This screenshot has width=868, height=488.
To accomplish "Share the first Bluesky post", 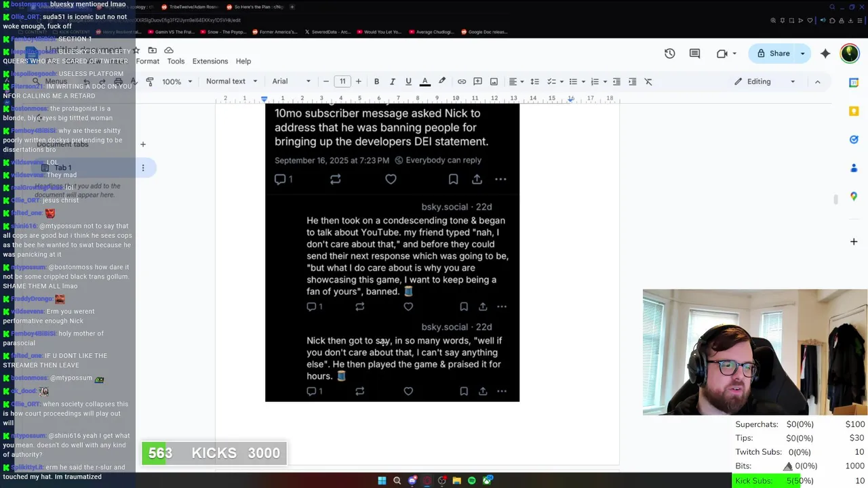I will (x=477, y=179).
